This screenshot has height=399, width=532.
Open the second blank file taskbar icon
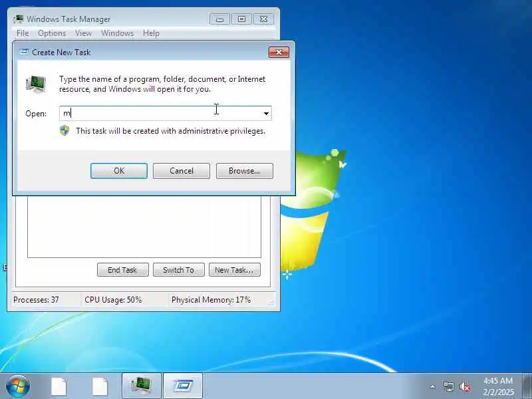tap(100, 386)
